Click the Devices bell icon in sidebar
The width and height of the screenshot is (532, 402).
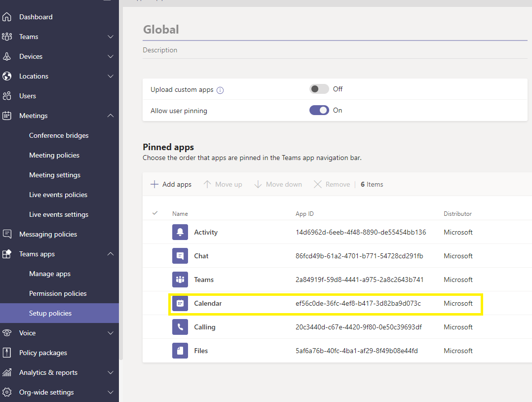click(x=7, y=56)
